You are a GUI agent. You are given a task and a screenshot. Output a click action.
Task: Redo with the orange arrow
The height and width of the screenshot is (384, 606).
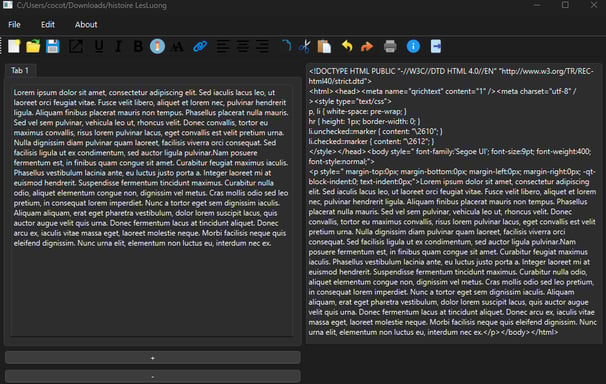click(367, 47)
